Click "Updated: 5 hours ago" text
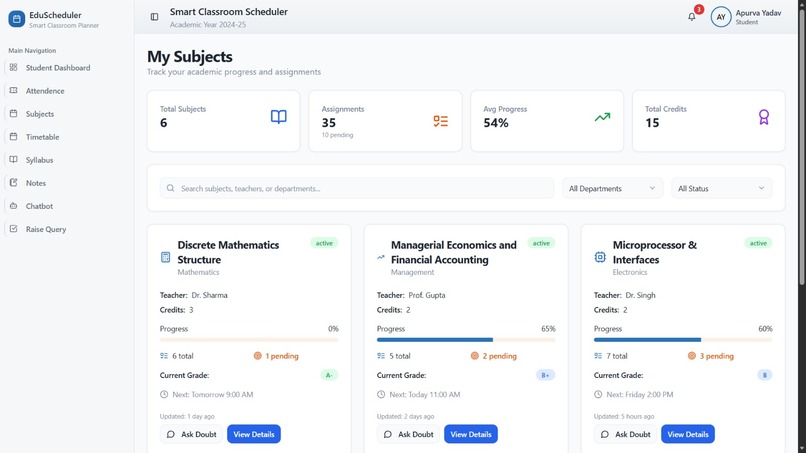This screenshot has width=806, height=453. point(624,416)
